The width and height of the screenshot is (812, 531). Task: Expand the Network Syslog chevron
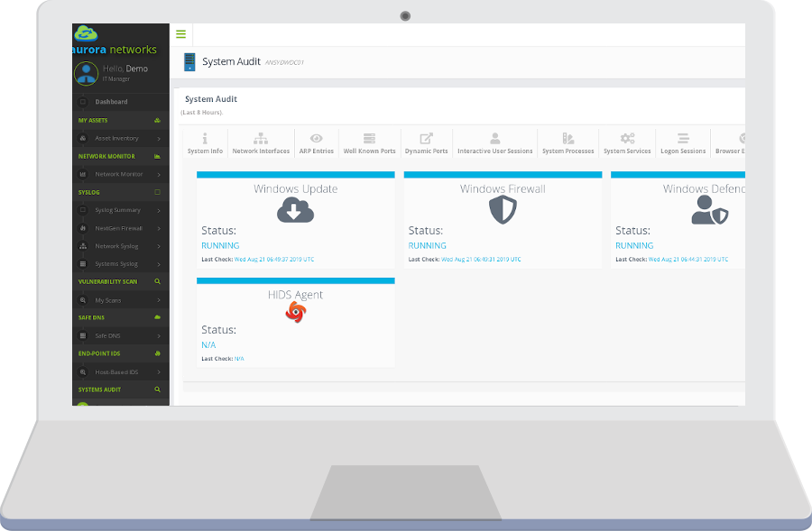pos(159,246)
